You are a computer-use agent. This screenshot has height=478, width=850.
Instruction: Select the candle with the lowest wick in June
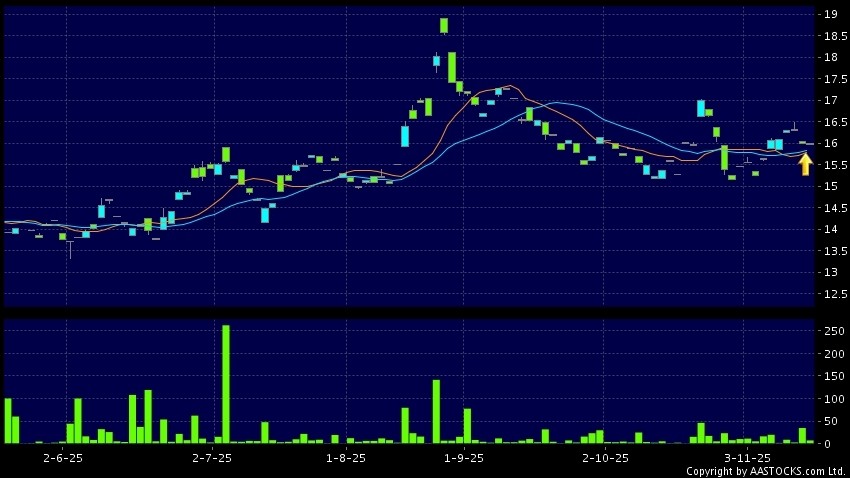point(70,243)
